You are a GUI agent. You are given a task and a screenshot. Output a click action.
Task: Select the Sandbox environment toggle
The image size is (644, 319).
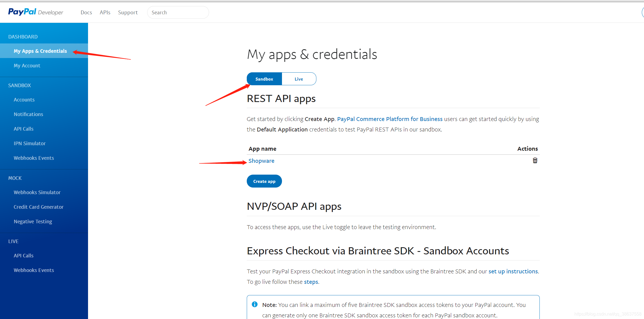[264, 79]
